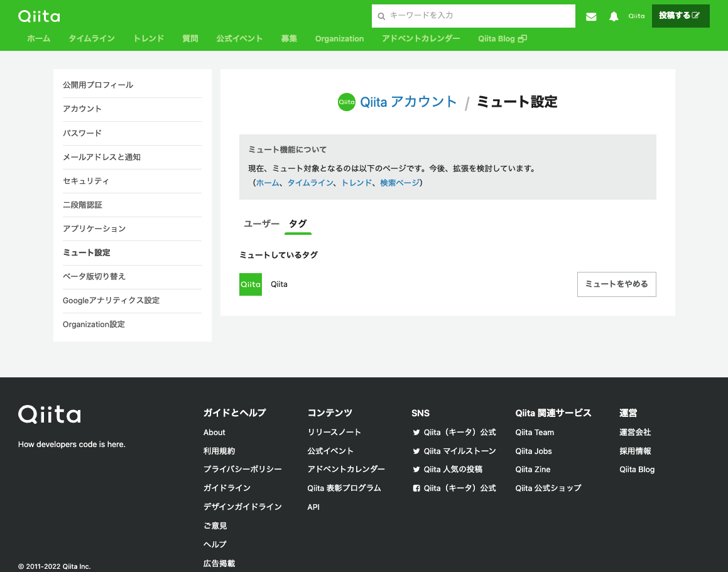Image resolution: width=728 pixels, height=572 pixels.
Task: Click ミュートをやめる for the Qiita tag
Action: coord(616,284)
